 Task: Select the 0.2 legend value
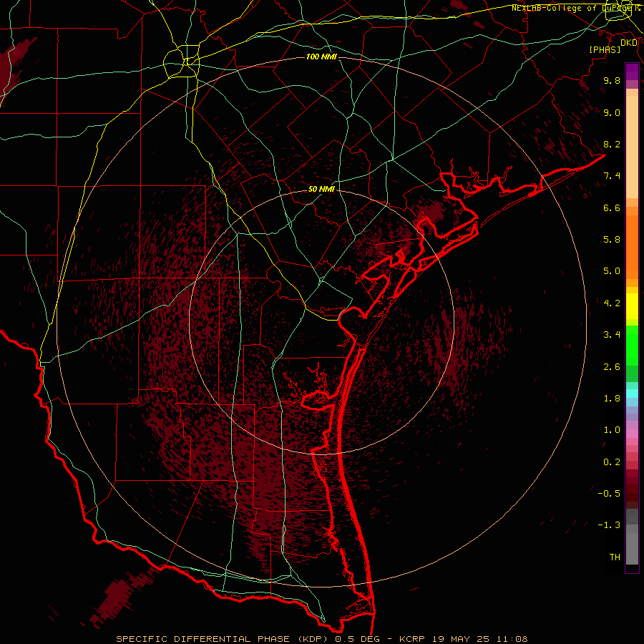(612, 462)
